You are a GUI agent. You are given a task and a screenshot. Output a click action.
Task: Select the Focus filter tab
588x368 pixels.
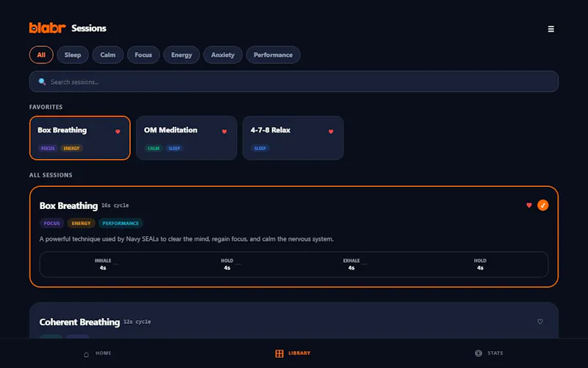tap(143, 54)
